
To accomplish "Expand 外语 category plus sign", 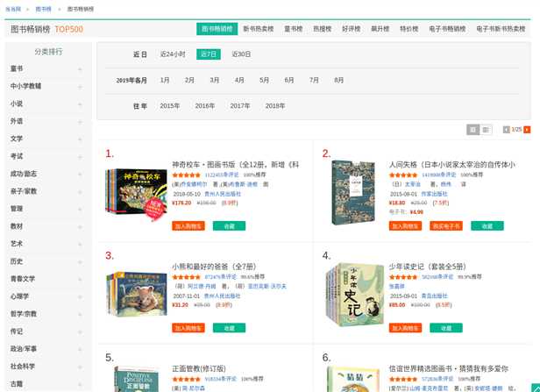I will click(x=80, y=122).
